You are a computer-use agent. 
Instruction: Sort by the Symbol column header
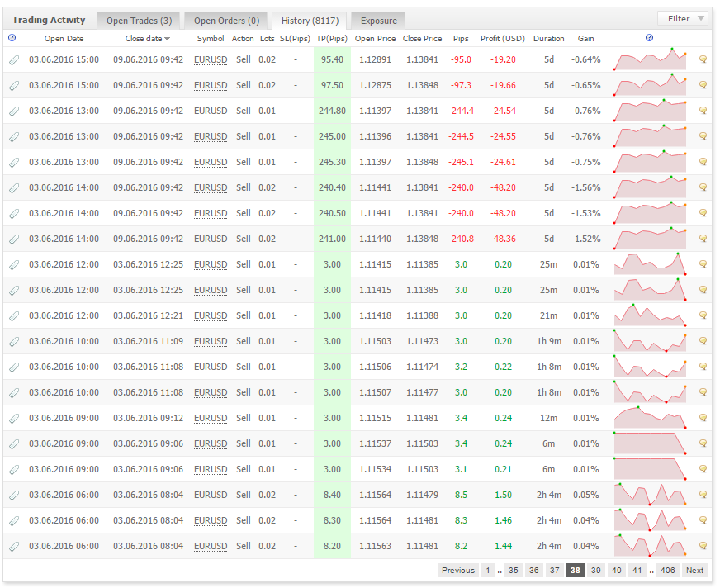(211, 39)
